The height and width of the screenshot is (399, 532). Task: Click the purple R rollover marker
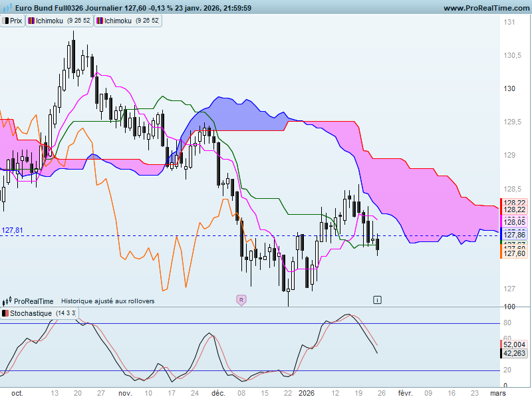click(x=241, y=300)
